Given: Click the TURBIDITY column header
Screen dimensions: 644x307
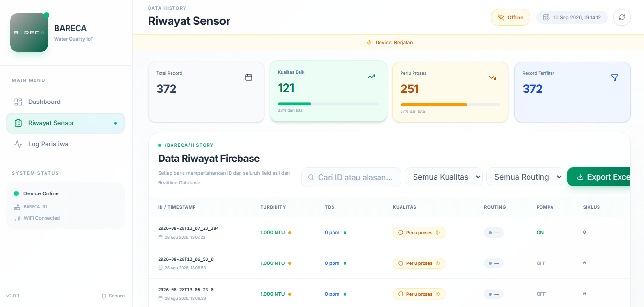Looking at the screenshot, I should pos(273,207).
